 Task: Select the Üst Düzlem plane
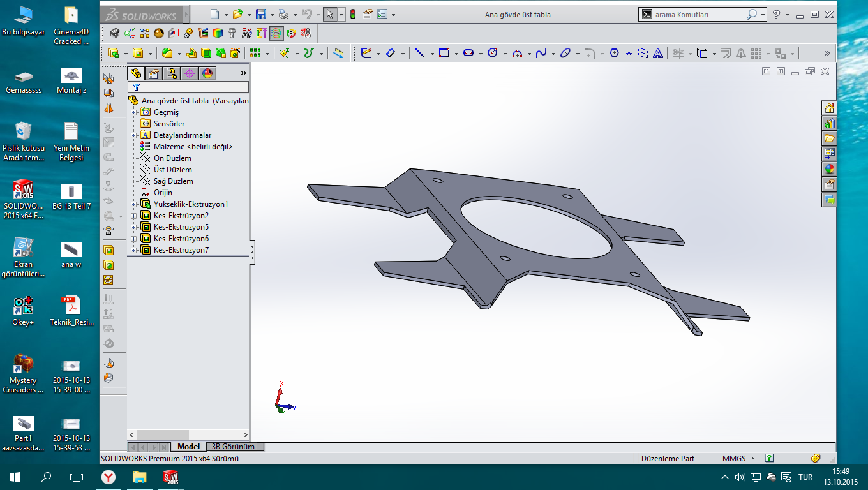pyautogui.click(x=172, y=170)
